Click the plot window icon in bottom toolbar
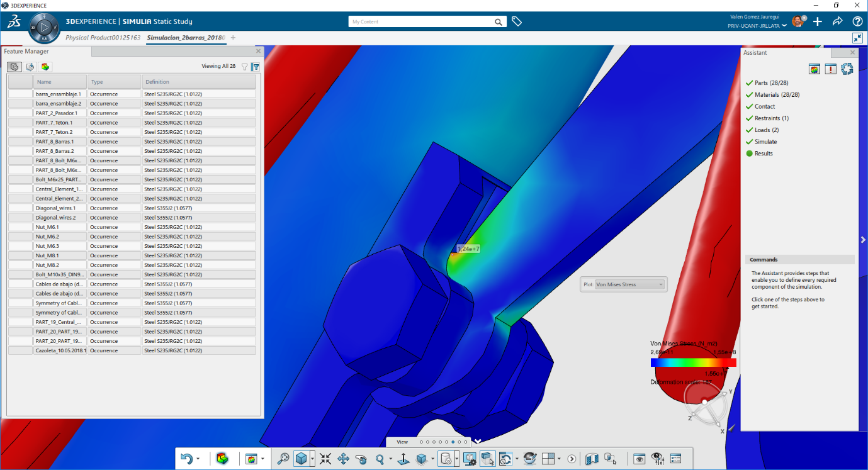Screen dimensions: 868x470 pos(251,459)
